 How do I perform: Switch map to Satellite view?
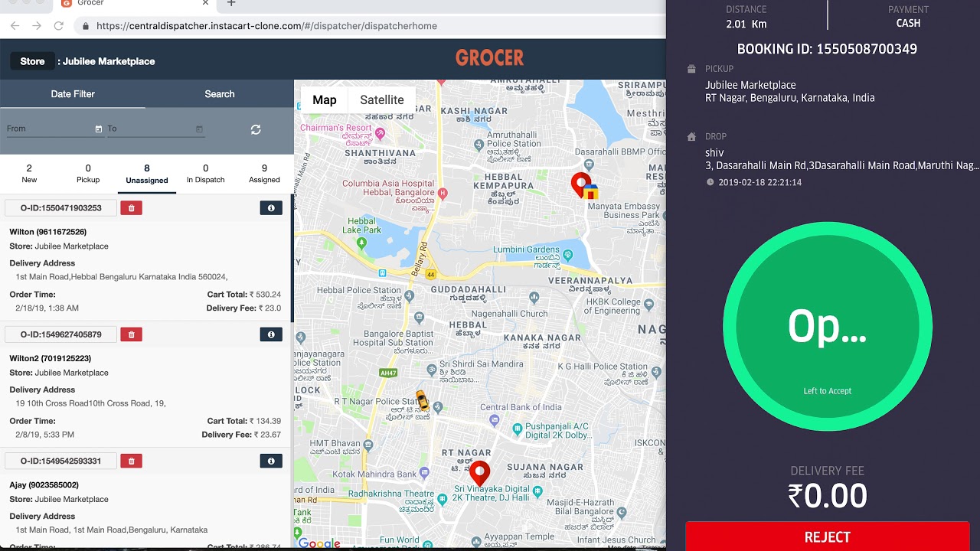pos(381,100)
